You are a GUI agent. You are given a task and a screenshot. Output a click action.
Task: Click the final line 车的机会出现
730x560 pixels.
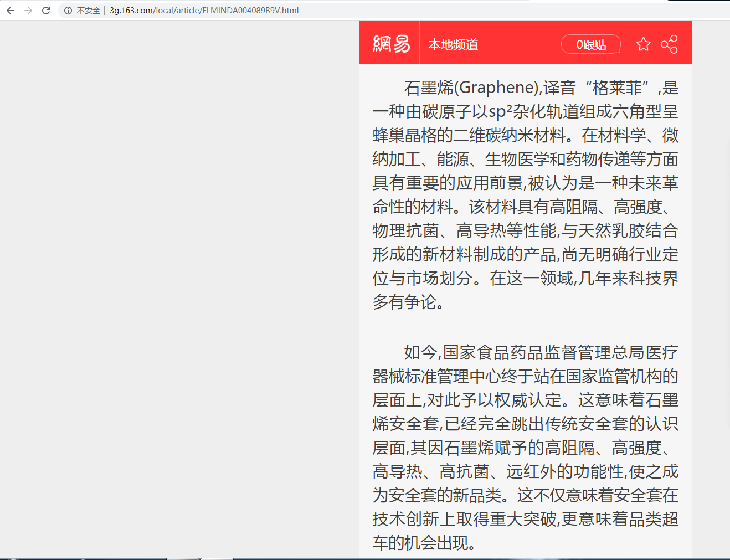tap(424, 543)
